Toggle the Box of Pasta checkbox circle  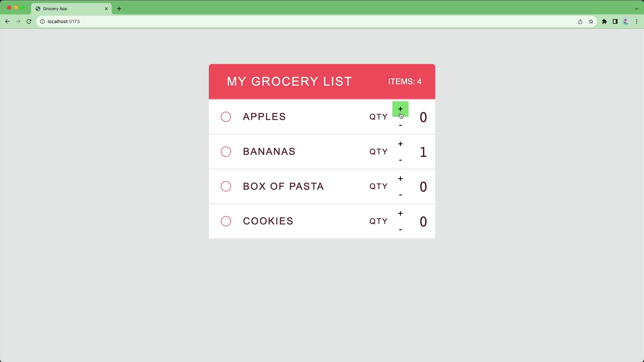coord(226,186)
